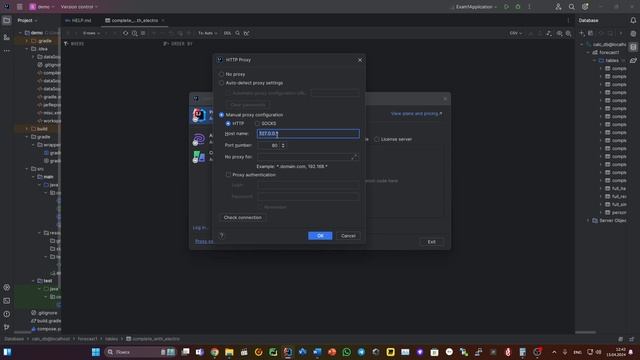640x360 pixels.
Task: Open WhatsApp from the taskbar
Action: point(347,352)
